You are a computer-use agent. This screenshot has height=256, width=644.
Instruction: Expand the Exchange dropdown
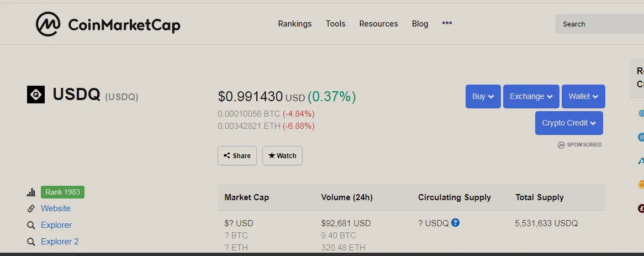pyautogui.click(x=531, y=97)
